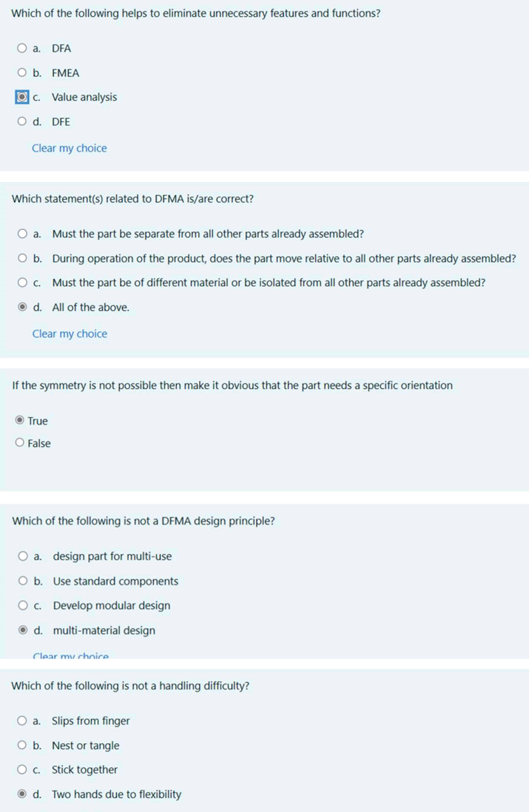Select option b about part moving during operation
Viewport: 529px width, 812px height.
pos(21,258)
